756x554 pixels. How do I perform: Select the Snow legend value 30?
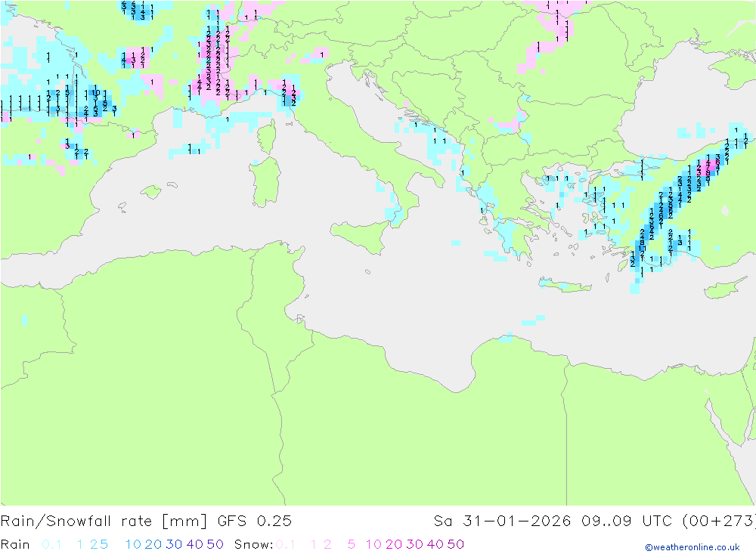[414, 544]
